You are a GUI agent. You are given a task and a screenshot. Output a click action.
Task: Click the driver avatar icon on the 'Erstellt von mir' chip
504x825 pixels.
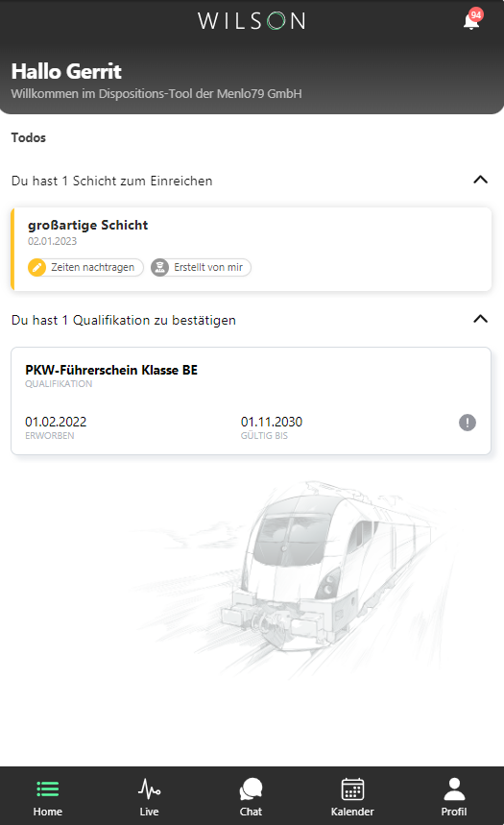click(x=160, y=267)
